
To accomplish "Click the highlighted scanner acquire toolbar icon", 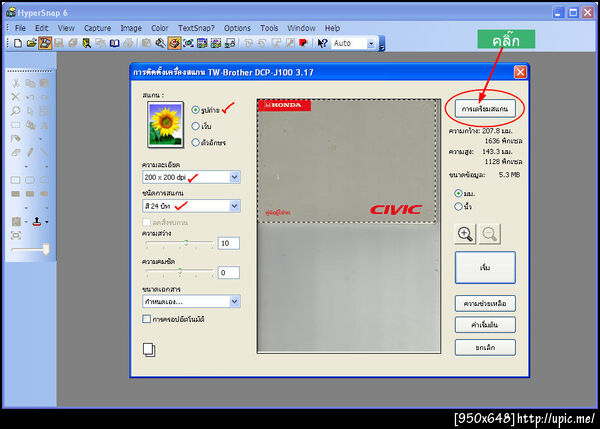I will click(45, 43).
